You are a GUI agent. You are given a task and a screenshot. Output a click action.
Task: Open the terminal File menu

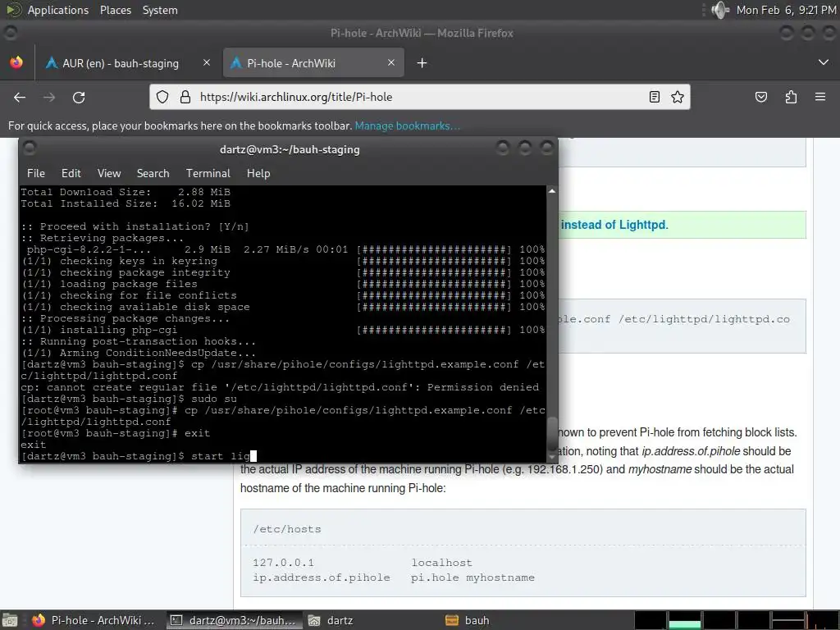[36, 174]
